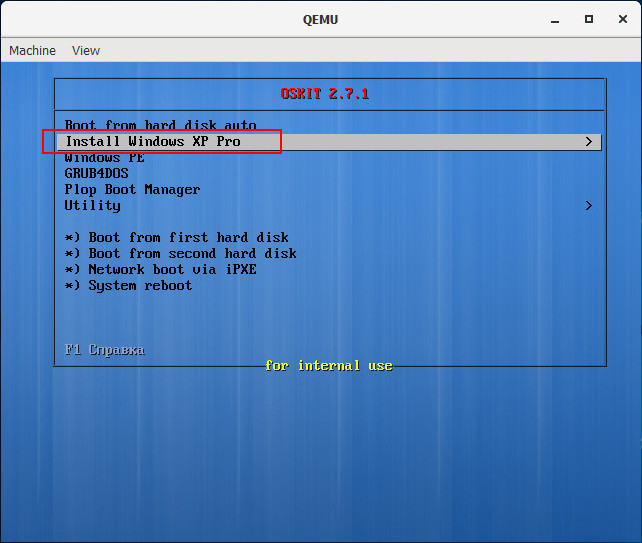
Task: Select Network boot via iPXE
Action: tap(160, 269)
